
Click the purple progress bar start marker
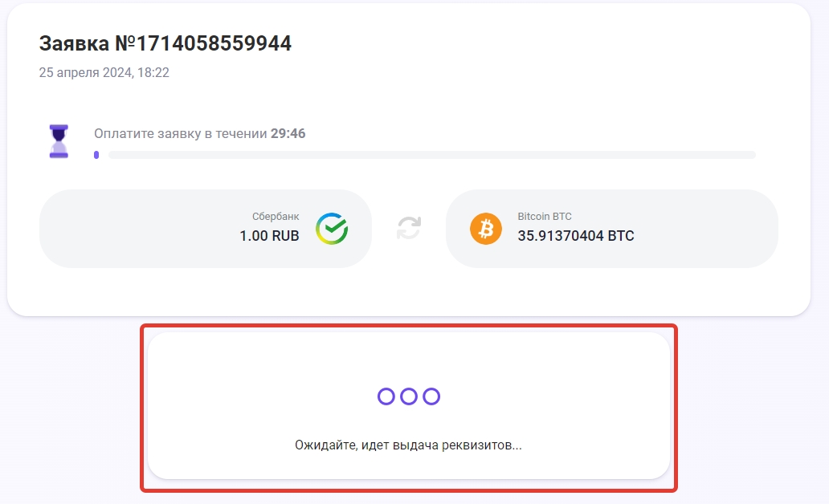96,155
